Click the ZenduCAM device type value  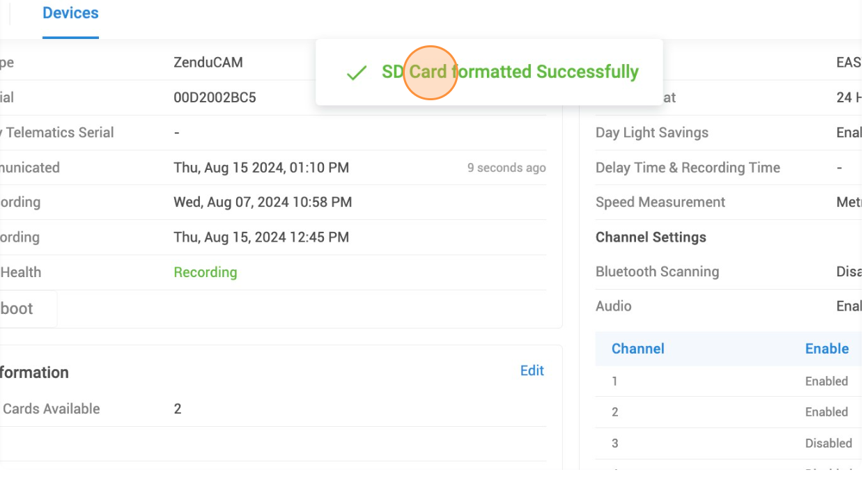208,63
